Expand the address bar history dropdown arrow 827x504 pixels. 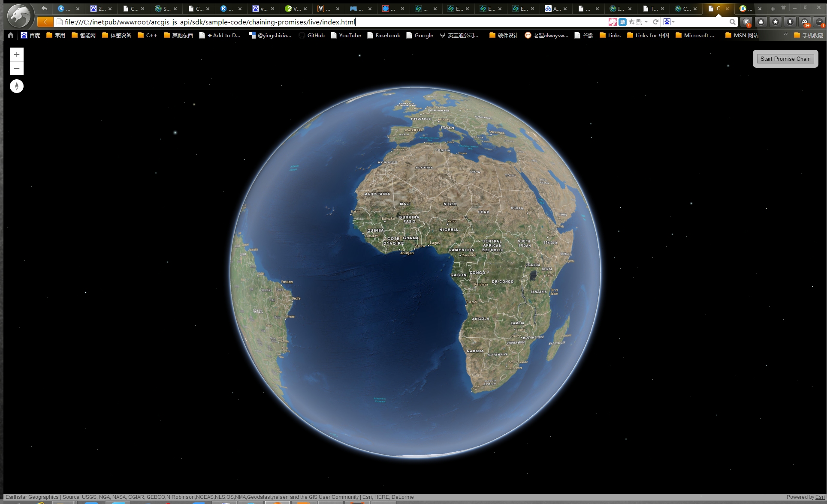(646, 22)
